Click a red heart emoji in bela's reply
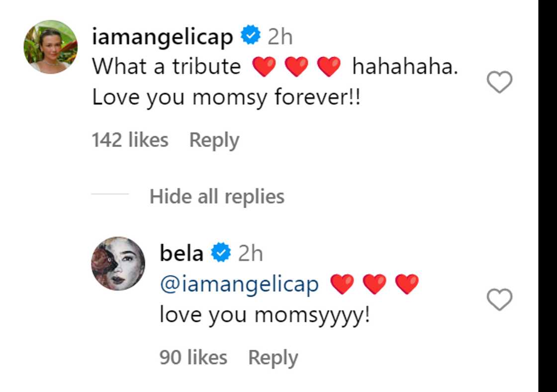Screen dimensions: 557x392 (342, 283)
